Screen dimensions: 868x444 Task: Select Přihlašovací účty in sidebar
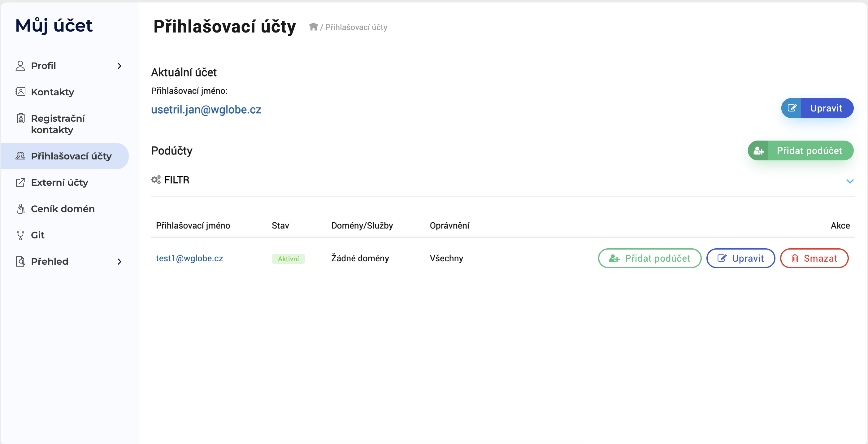click(x=65, y=156)
